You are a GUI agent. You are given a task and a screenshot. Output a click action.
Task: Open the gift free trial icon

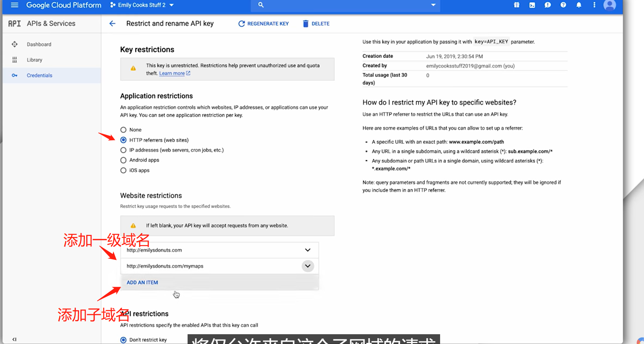(517, 5)
